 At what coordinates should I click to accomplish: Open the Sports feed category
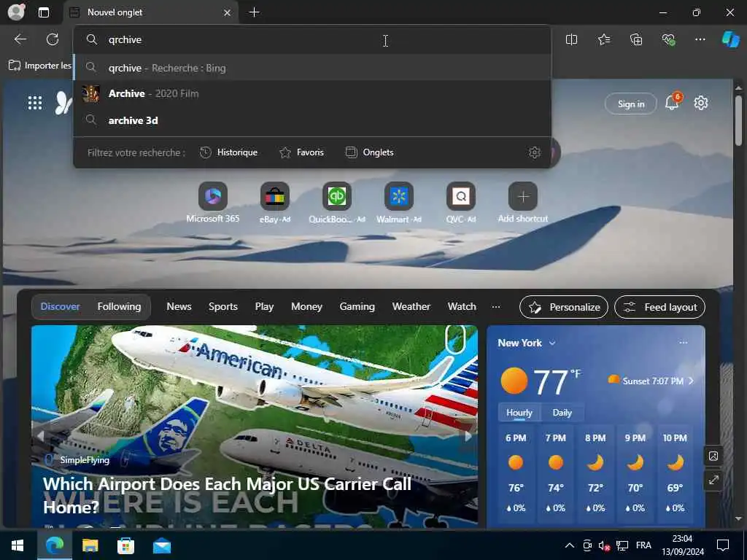223,307
